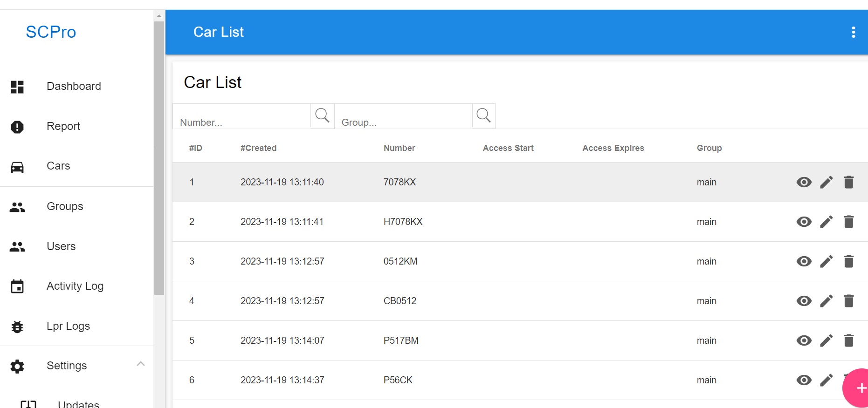Select the created date 2023-11-19 13:14:37
Image resolution: width=868 pixels, height=408 pixels.
(x=282, y=380)
